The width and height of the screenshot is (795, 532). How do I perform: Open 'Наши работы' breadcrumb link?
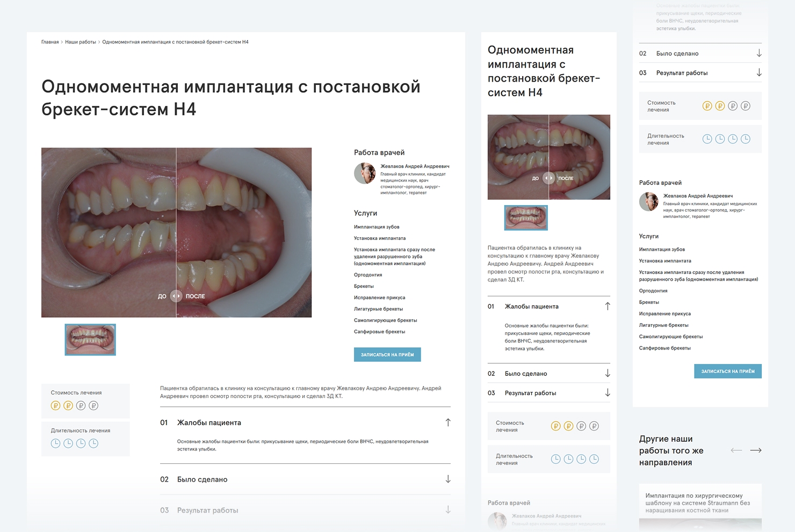point(81,42)
